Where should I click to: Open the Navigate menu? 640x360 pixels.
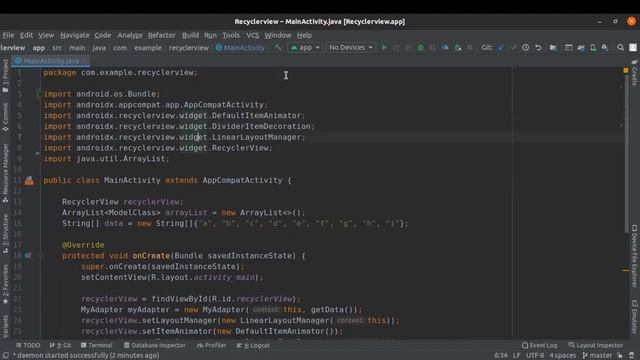[75, 35]
